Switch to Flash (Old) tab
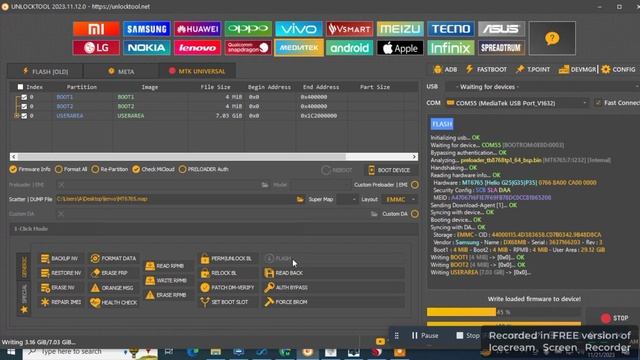This screenshot has height=360, width=640. [x=45, y=71]
